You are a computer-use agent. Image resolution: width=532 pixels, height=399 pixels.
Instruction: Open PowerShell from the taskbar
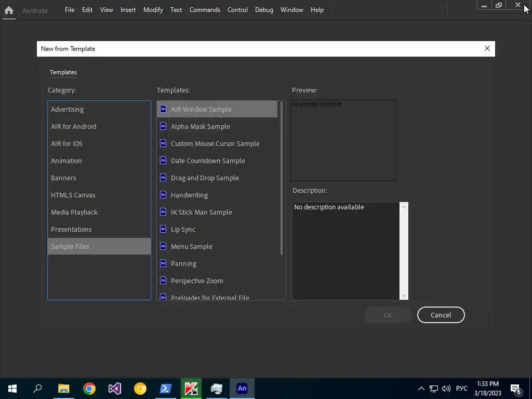tap(166, 389)
